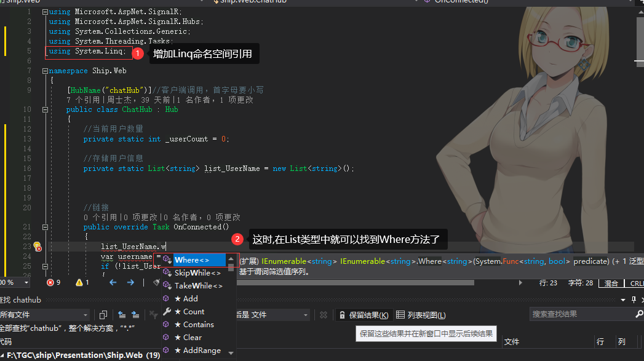Open the warning count indicator showing 1
Viewport: 644px width, 361px height.
coord(82,282)
